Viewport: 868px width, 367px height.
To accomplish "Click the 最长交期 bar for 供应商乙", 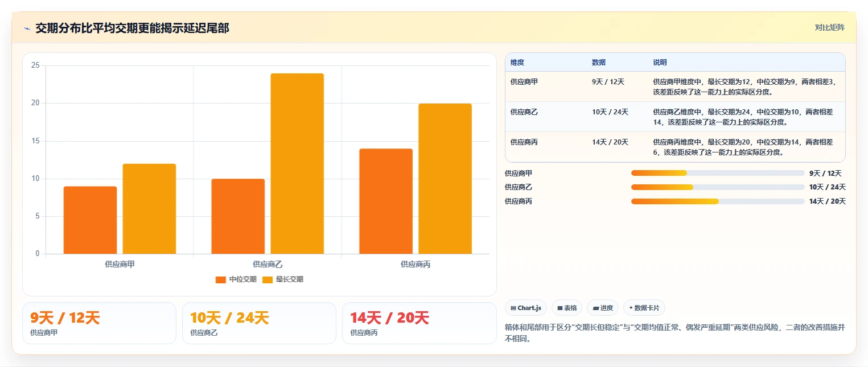I will coord(297,164).
